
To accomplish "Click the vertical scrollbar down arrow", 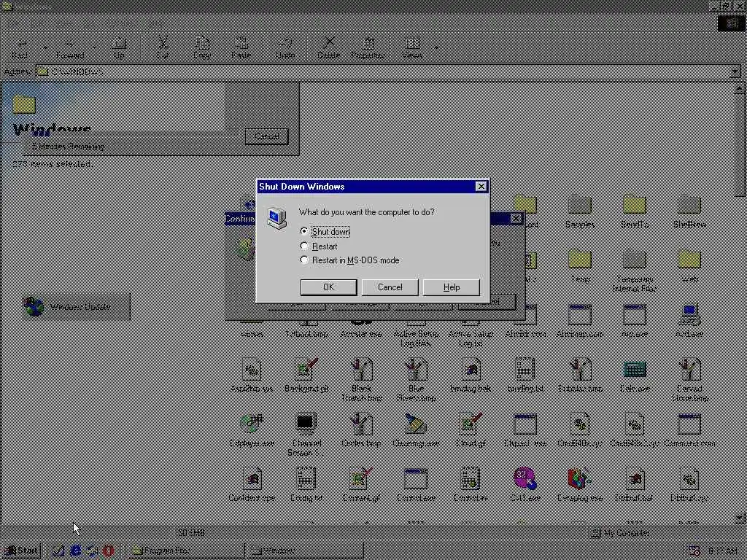I will pyautogui.click(x=740, y=517).
